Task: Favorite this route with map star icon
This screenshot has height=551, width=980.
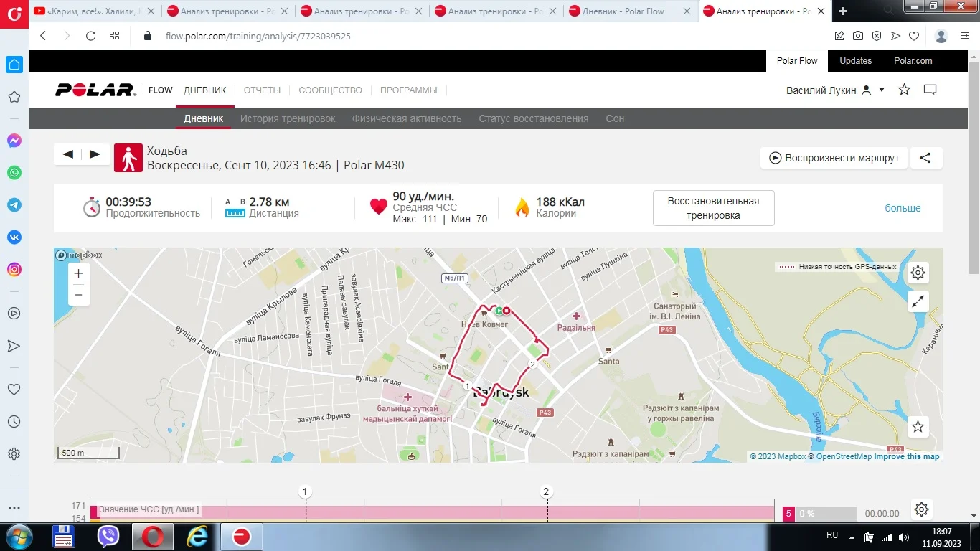Action: coord(918,427)
